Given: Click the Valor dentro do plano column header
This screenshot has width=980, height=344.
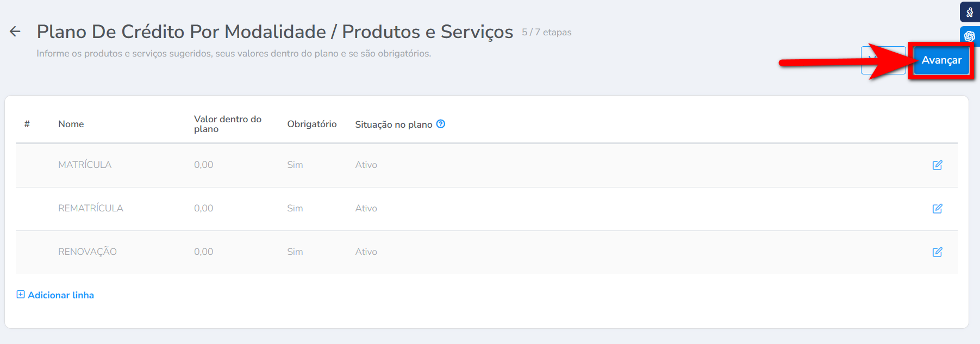Looking at the screenshot, I should point(228,124).
